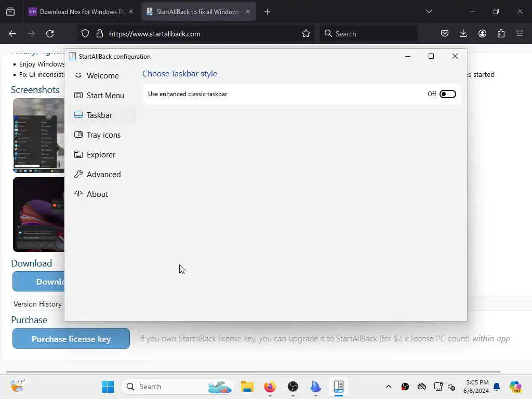The width and height of the screenshot is (532, 399).
Task: Open a new browser tab
Action: tap(268, 12)
